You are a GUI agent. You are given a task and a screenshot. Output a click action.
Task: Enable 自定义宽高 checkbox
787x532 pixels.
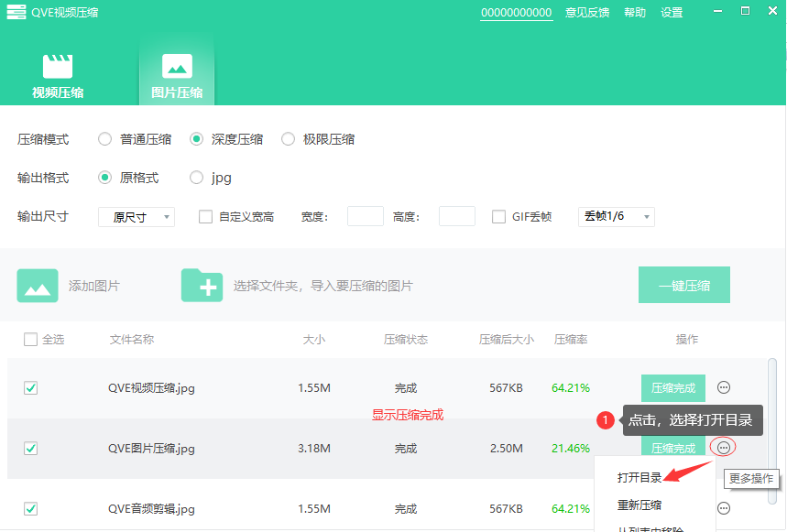pyautogui.click(x=206, y=217)
